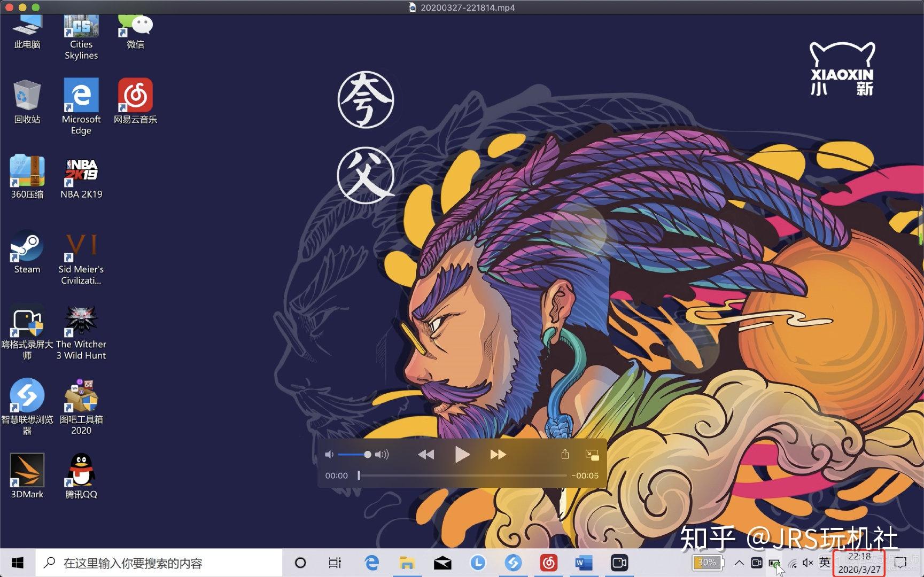This screenshot has height=577, width=924.
Task: Open the 3DMark shortcut
Action: point(27,476)
